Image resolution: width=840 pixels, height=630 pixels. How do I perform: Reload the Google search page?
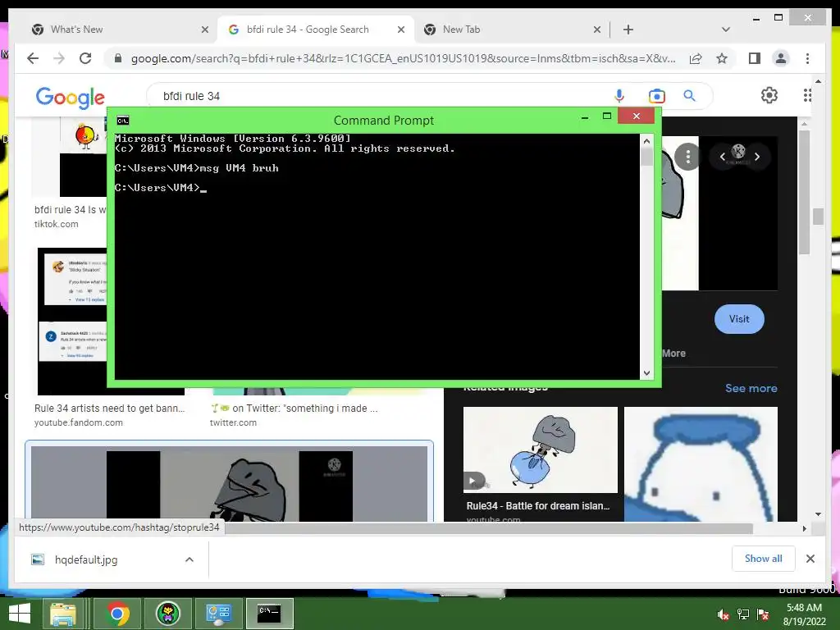85,58
